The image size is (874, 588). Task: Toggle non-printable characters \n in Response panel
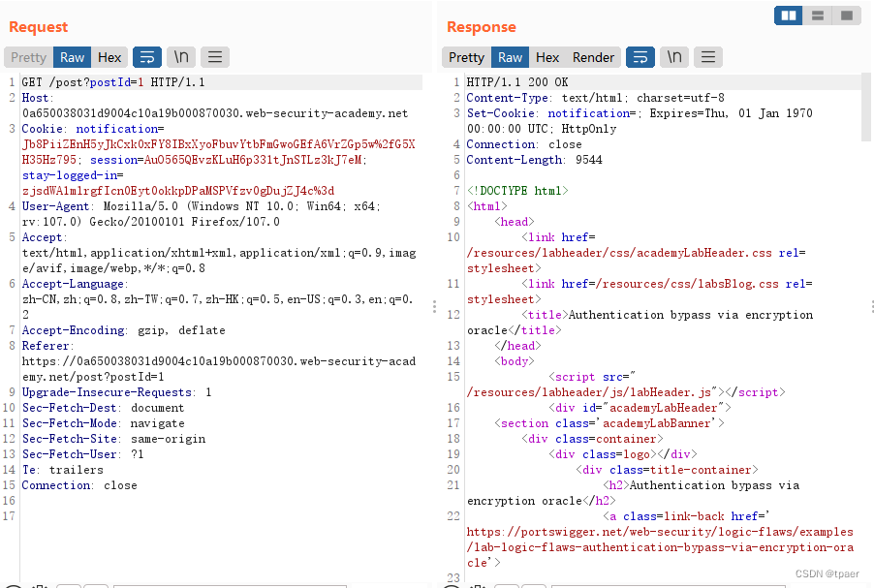pyautogui.click(x=674, y=57)
